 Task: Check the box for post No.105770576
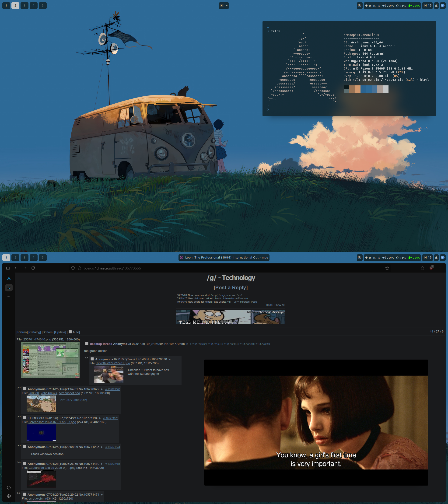(92, 359)
